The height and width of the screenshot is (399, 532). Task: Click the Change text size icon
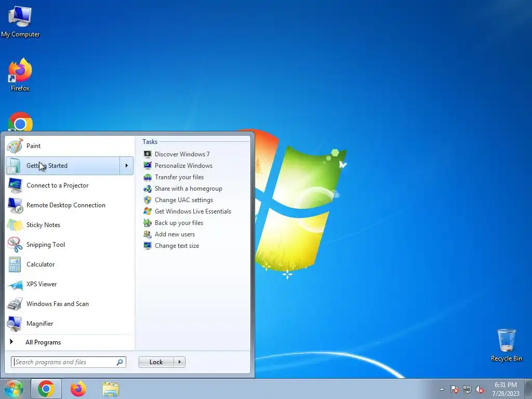[x=148, y=246]
